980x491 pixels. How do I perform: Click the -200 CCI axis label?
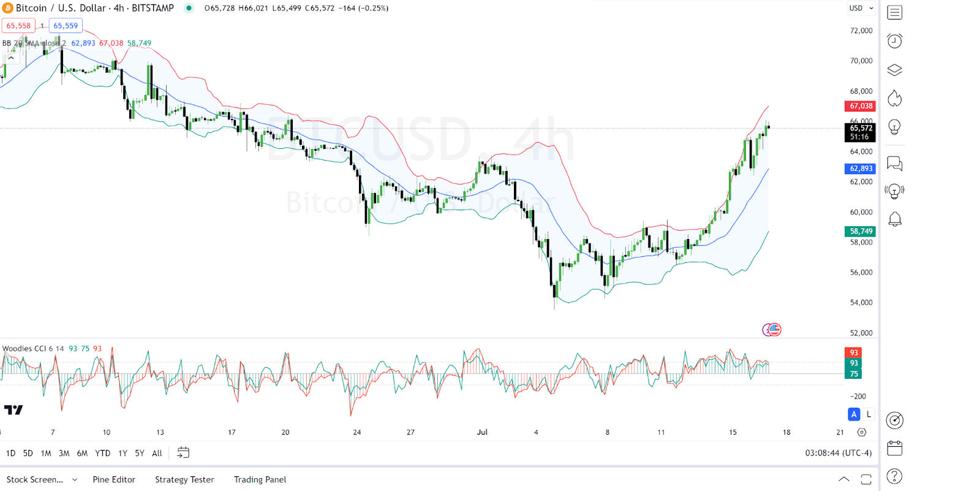858,397
